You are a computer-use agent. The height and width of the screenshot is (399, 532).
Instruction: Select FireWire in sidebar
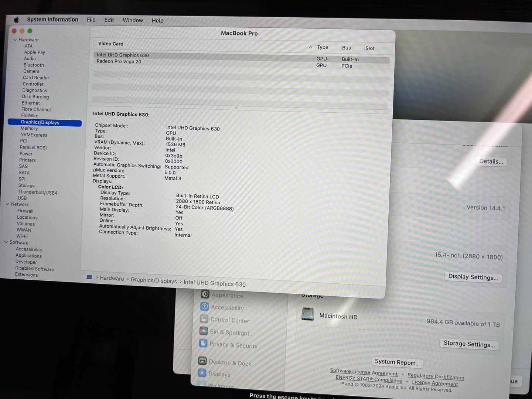click(x=30, y=116)
